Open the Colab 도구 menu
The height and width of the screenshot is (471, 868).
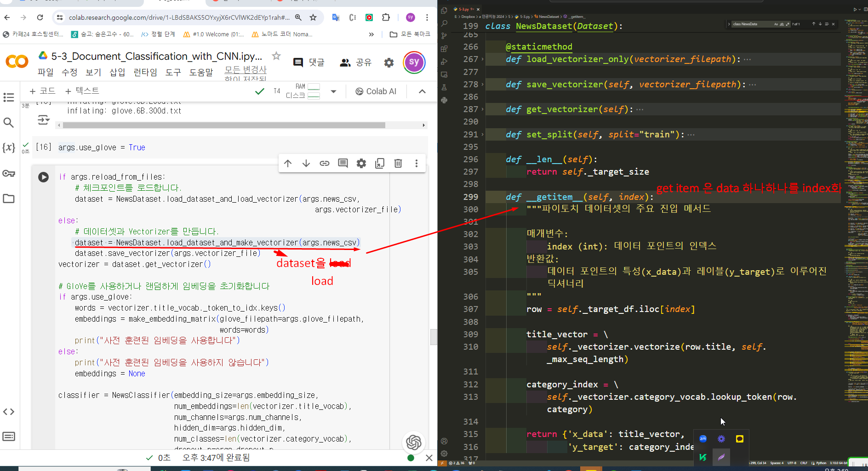coord(173,72)
